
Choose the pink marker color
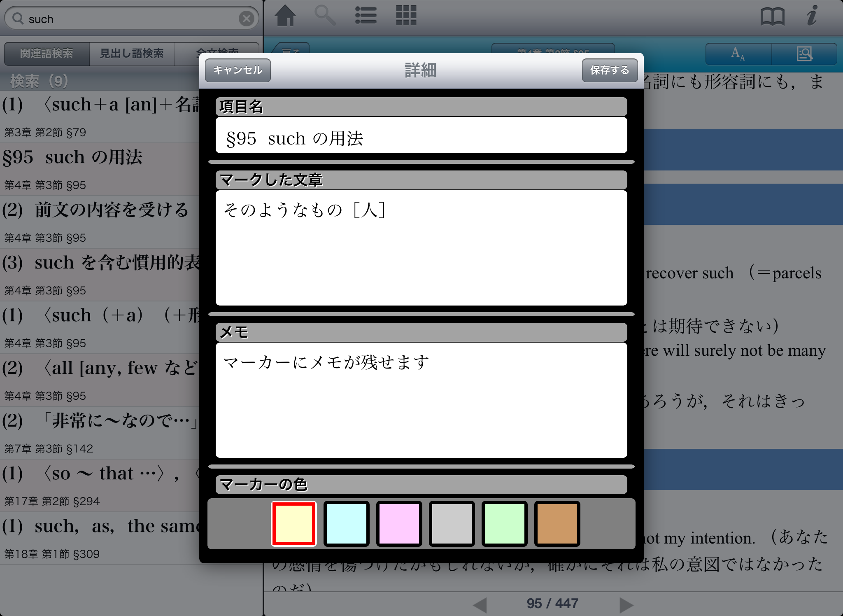399,524
